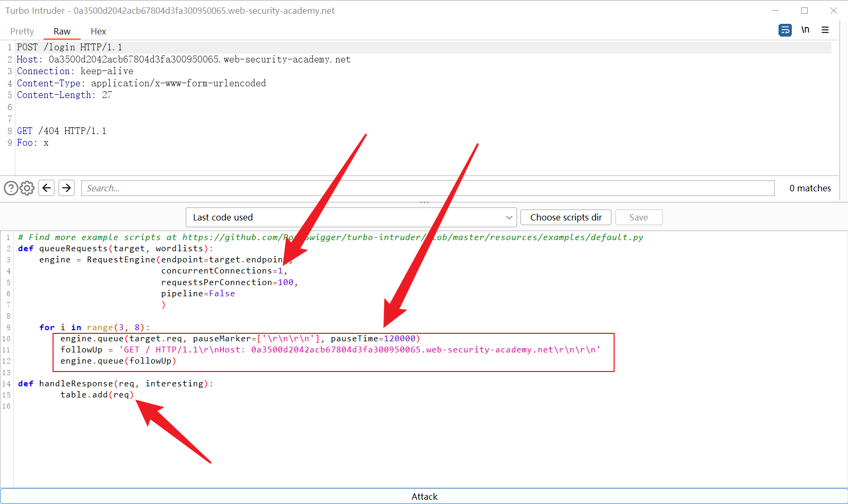This screenshot has height=504, width=848.
Task: Expand the Last code used dropdown
Action: click(x=351, y=217)
